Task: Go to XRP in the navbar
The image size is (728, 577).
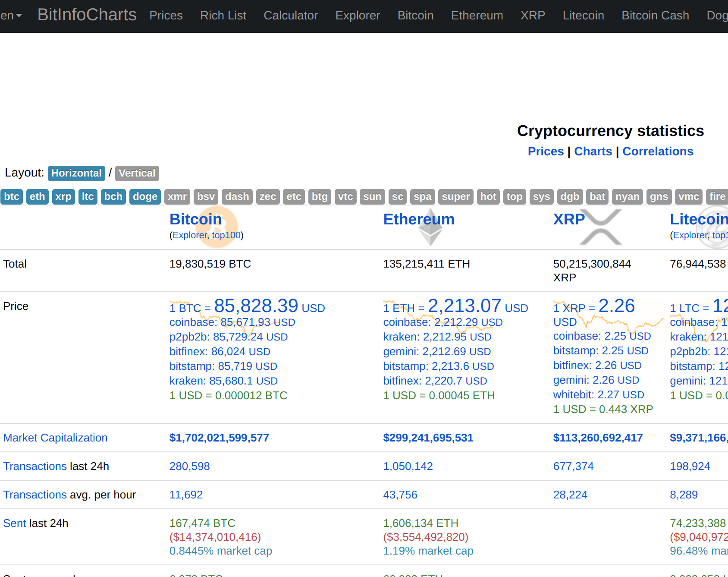Action: [x=533, y=16]
